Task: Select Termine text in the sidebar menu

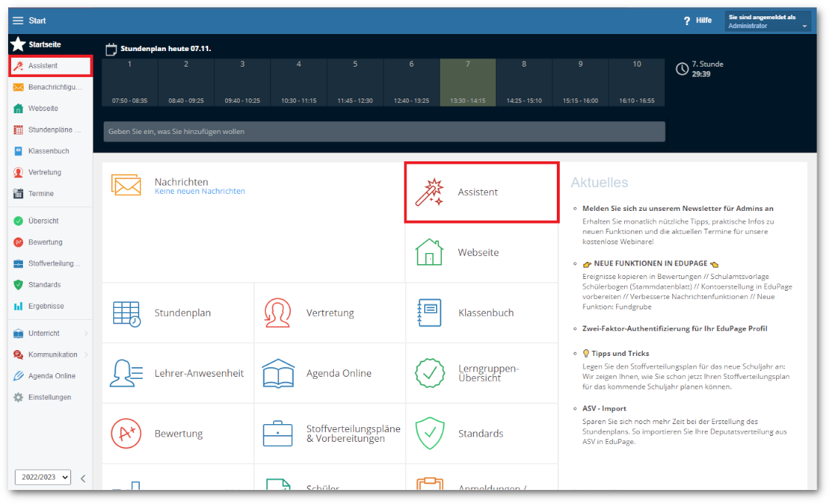Action: pos(41,194)
